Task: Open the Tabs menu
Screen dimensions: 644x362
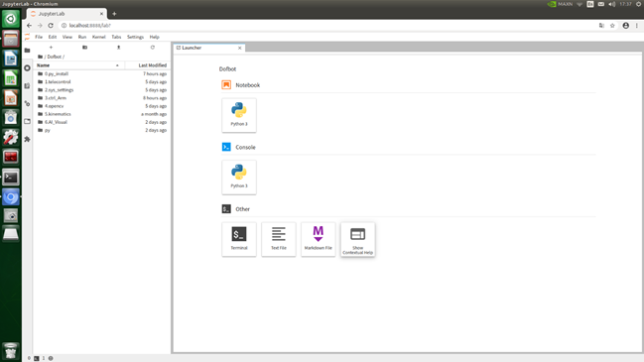Action: 116,37
